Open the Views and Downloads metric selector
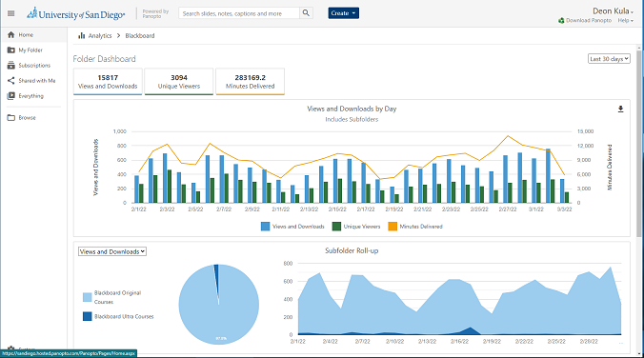644x358 pixels. click(112, 251)
